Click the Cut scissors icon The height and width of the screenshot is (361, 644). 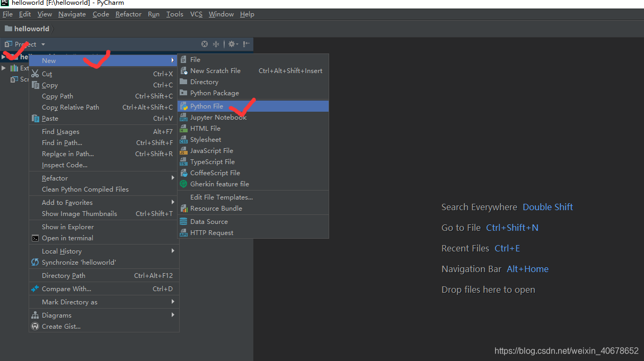click(x=35, y=74)
